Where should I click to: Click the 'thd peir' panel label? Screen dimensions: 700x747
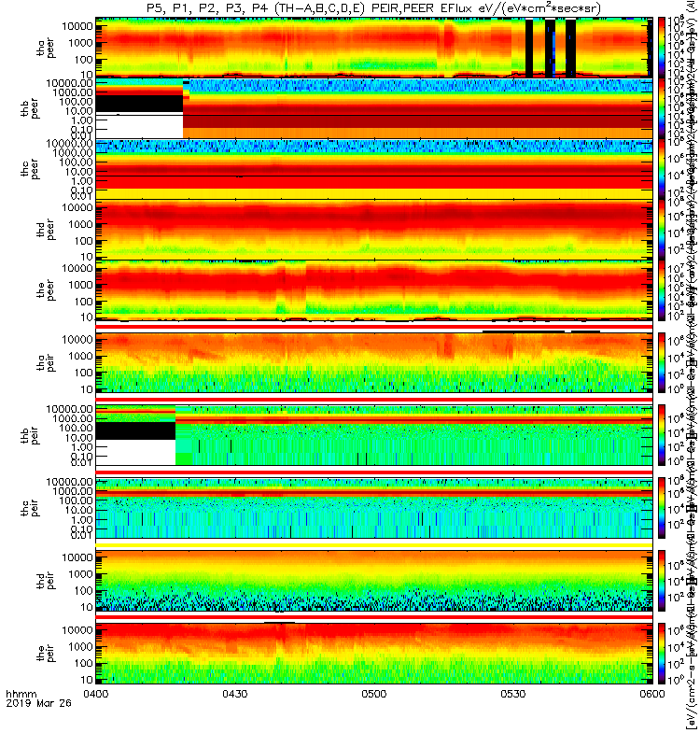point(46,580)
